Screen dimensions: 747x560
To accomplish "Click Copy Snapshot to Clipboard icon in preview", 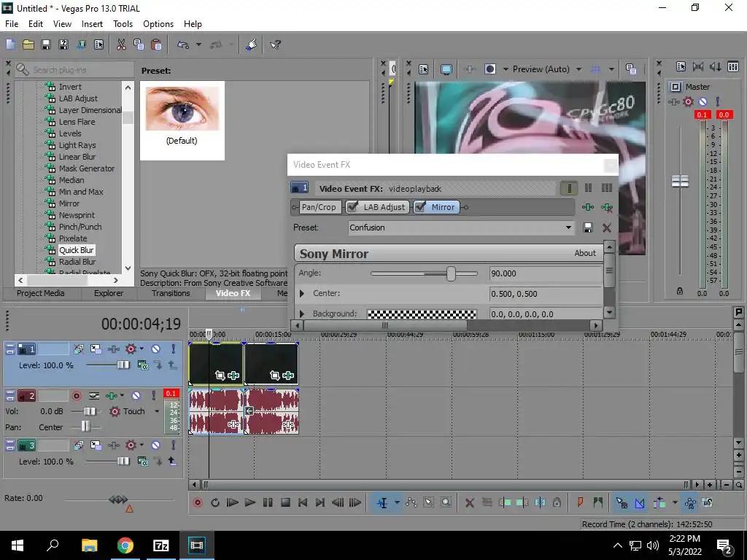I will [631, 69].
